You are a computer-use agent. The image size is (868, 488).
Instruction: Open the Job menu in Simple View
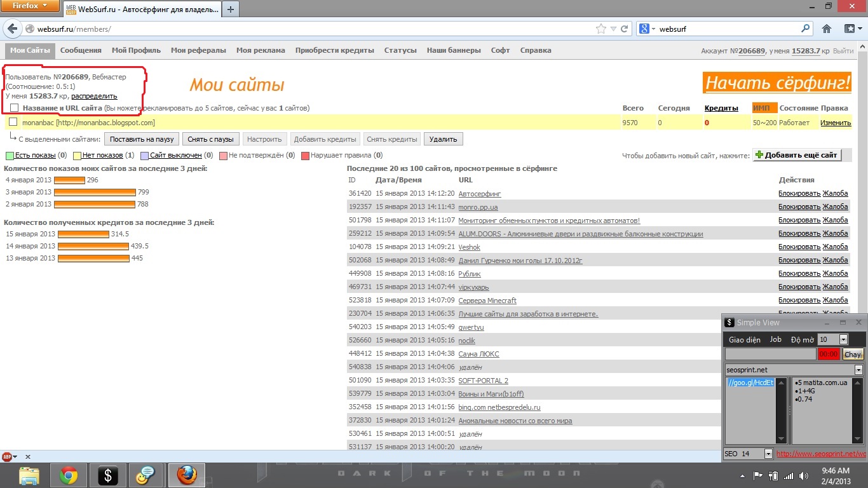776,340
